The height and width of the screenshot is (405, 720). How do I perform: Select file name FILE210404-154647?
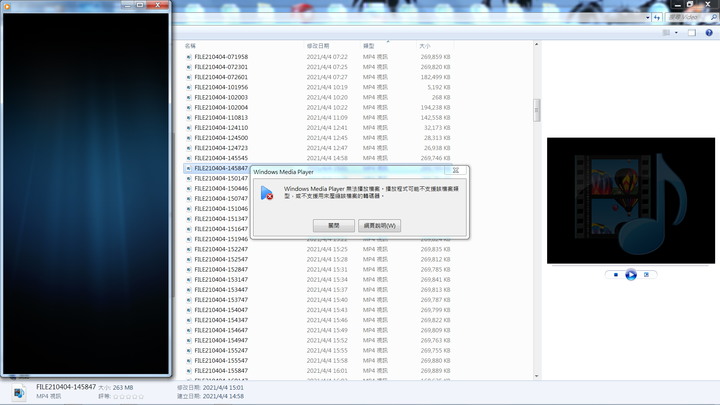pyautogui.click(x=221, y=330)
